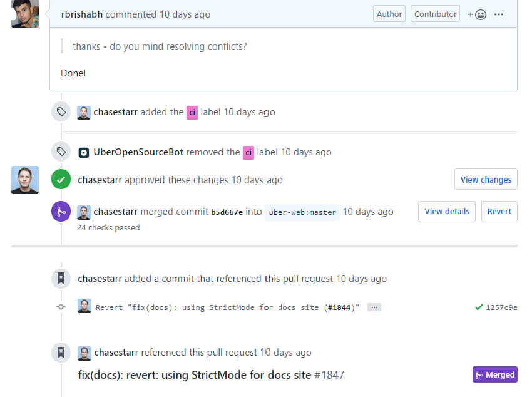This screenshot has height=397, width=532.
Task: Revert the merged pull request
Action: 499,212
